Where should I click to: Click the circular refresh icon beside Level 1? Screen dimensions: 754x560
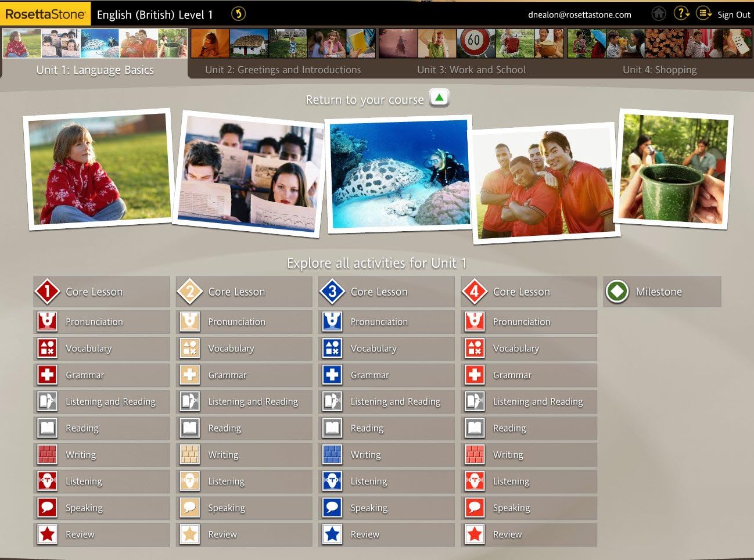point(238,14)
